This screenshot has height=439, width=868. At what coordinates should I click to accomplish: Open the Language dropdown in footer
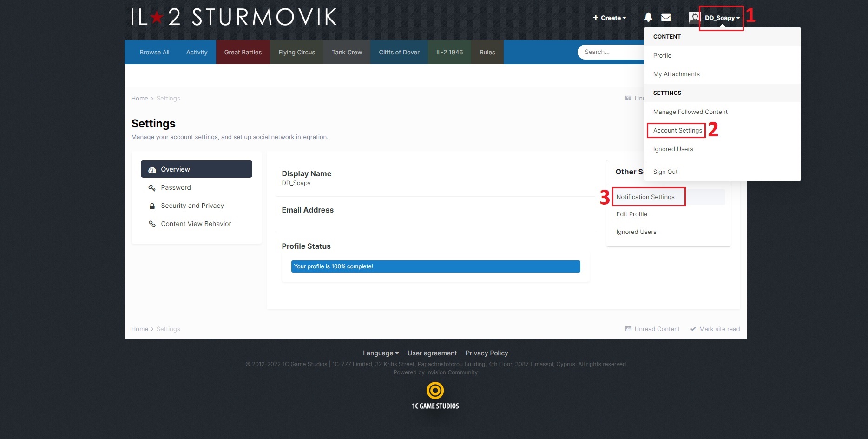[x=381, y=353]
